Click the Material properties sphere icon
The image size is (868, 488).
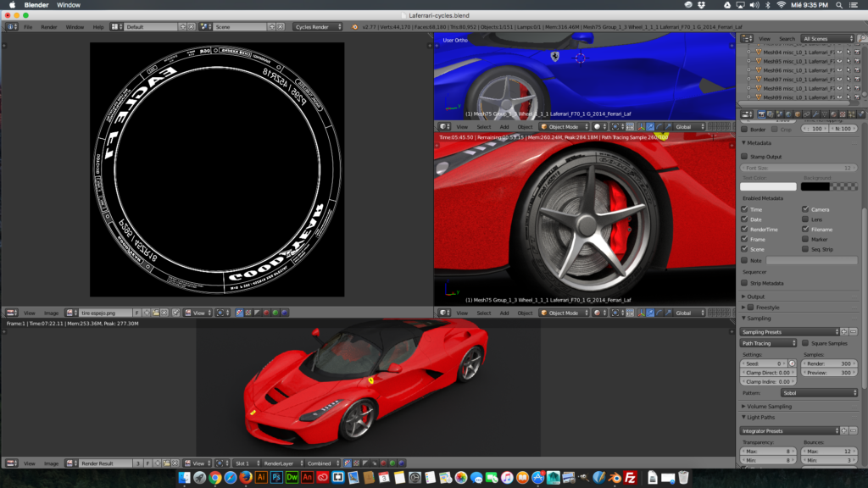click(833, 114)
